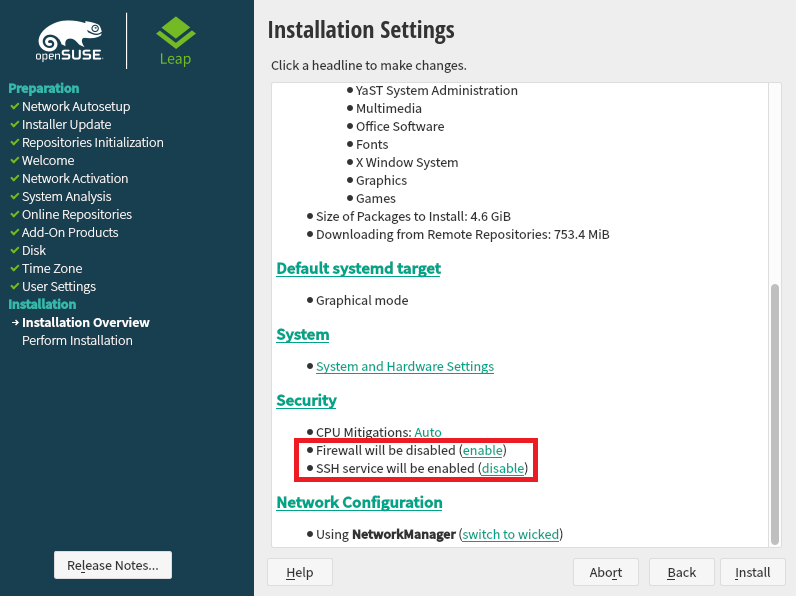Abort the installation
Image resolution: width=796 pixels, height=596 pixels.
[x=606, y=572]
